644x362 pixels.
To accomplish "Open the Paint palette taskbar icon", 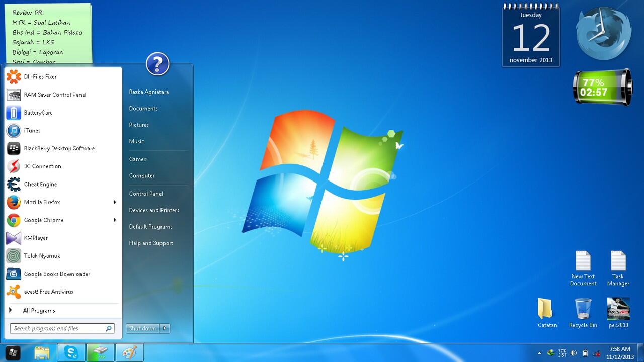I will pyautogui.click(x=129, y=352).
